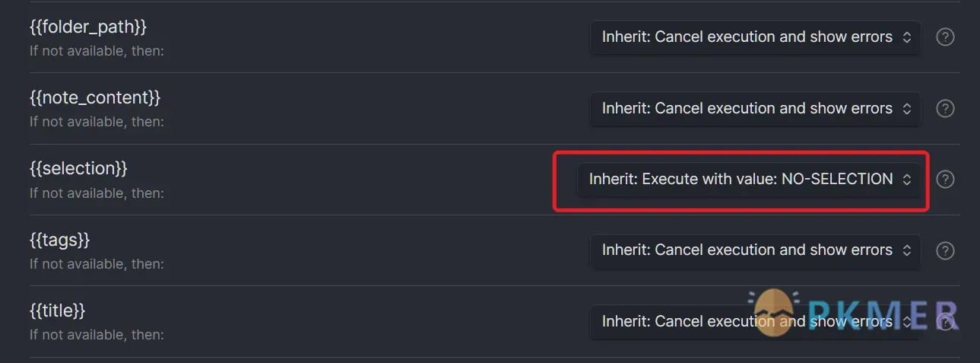Image resolution: width=980 pixels, height=363 pixels.
Task: Expand the {{note_content}} unavailable-action dropdown
Action: click(755, 108)
